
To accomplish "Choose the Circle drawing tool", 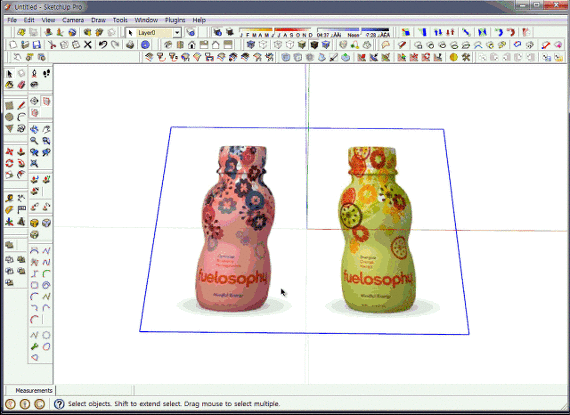I will pyautogui.click(x=9, y=117).
